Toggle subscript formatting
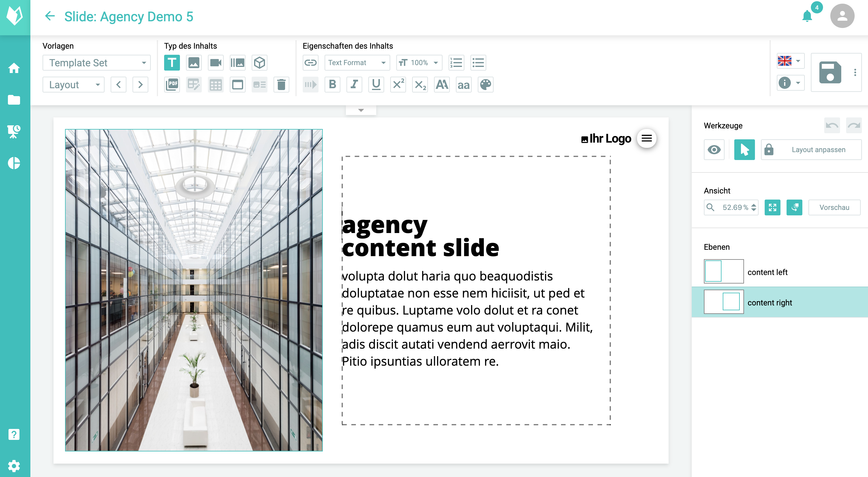This screenshot has width=868, height=477. (x=420, y=84)
